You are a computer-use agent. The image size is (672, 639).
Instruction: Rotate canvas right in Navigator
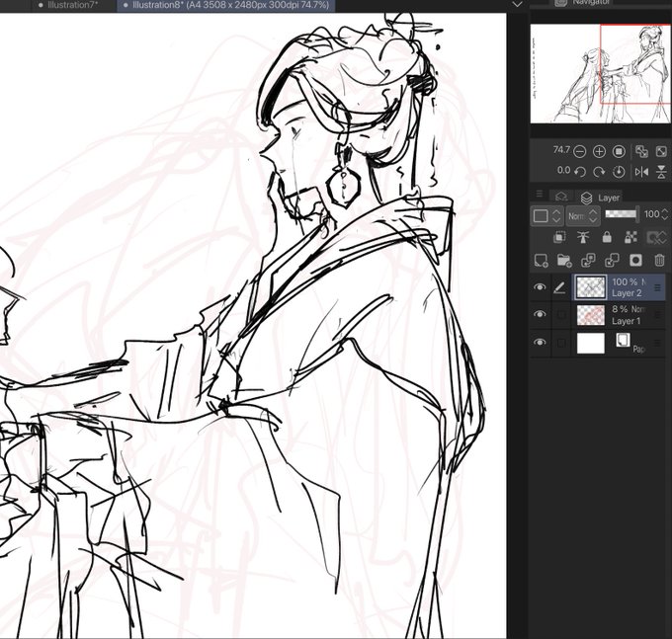click(x=599, y=172)
